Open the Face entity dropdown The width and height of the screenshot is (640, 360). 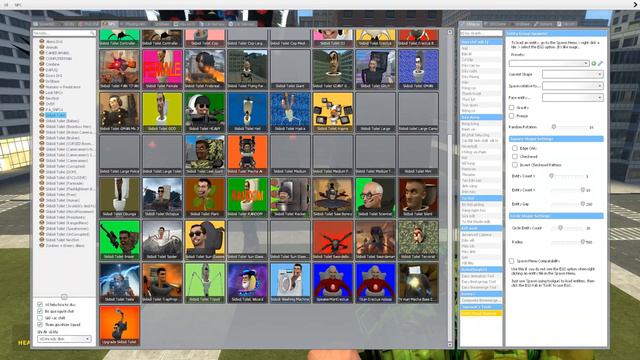pos(572,98)
